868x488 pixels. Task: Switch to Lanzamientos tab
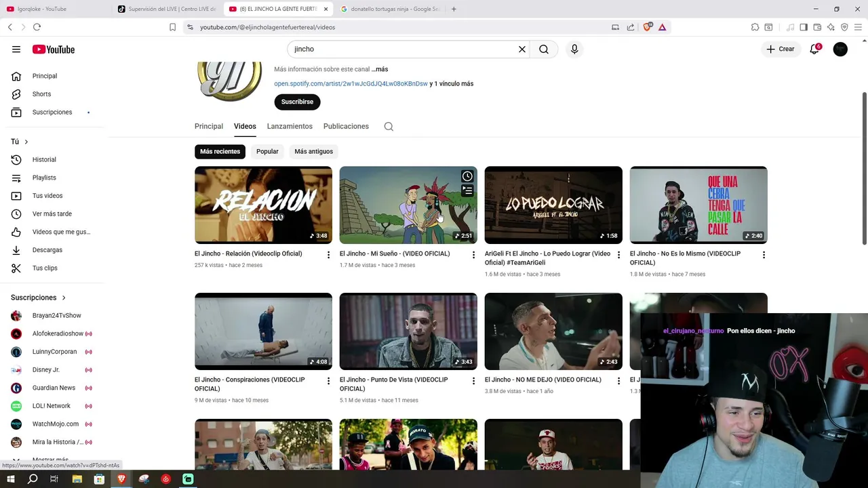[290, 127]
